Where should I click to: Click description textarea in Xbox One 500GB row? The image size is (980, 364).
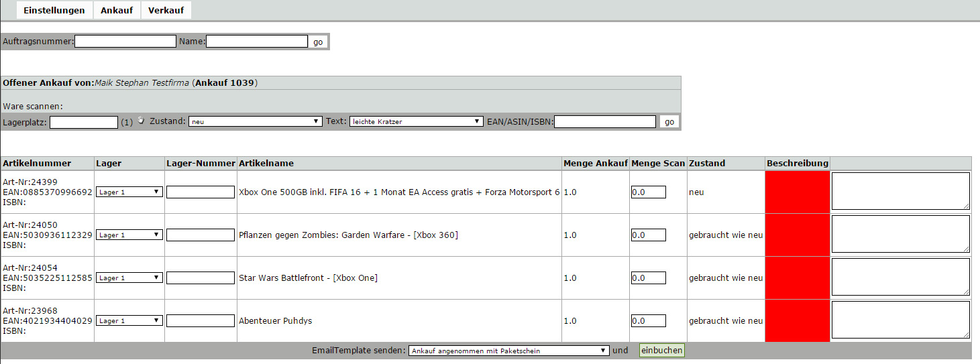click(901, 191)
